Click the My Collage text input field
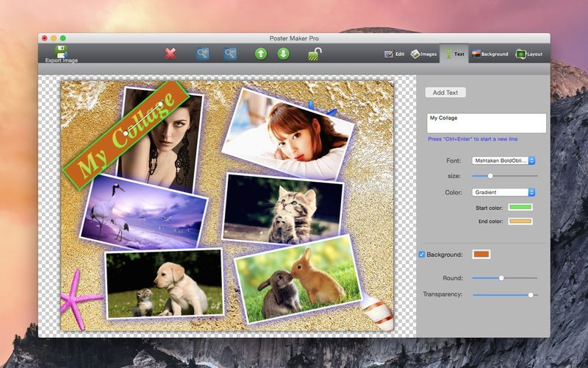Screen dimensions: 588x368 click(487, 123)
